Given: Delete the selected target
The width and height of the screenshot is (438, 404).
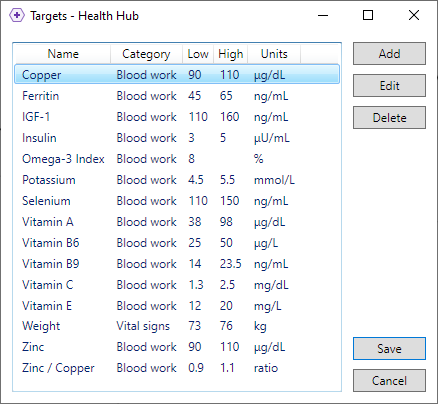Looking at the screenshot, I should coord(389,118).
